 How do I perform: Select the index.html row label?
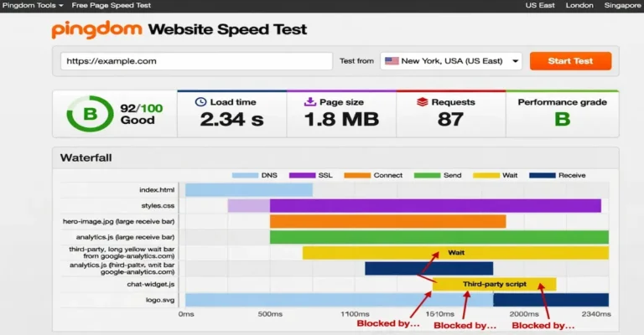(x=157, y=190)
